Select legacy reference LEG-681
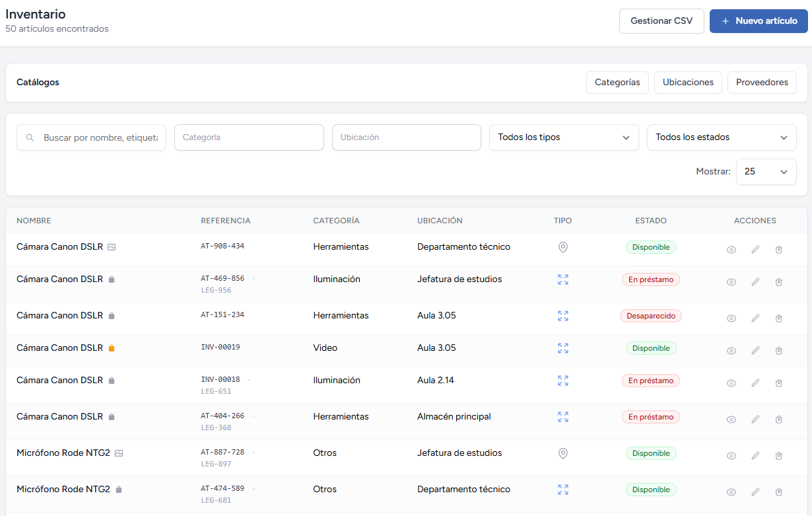Image resolution: width=812 pixels, height=516 pixels. (216, 500)
